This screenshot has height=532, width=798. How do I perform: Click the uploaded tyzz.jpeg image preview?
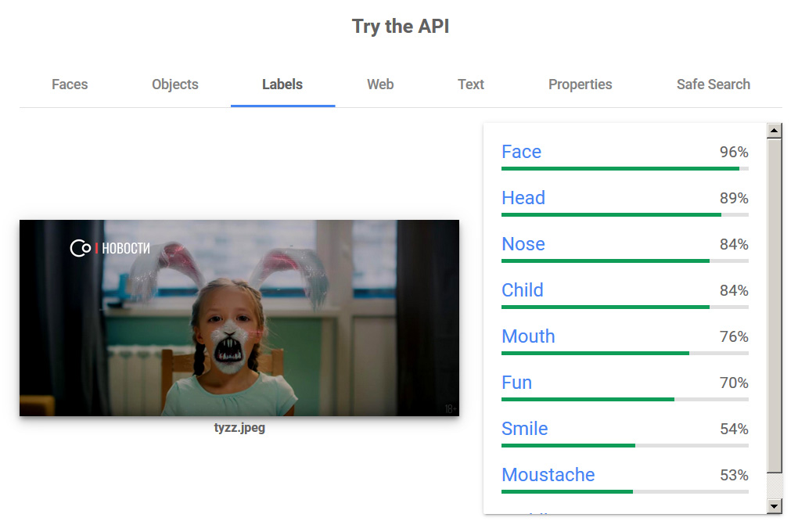click(239, 318)
